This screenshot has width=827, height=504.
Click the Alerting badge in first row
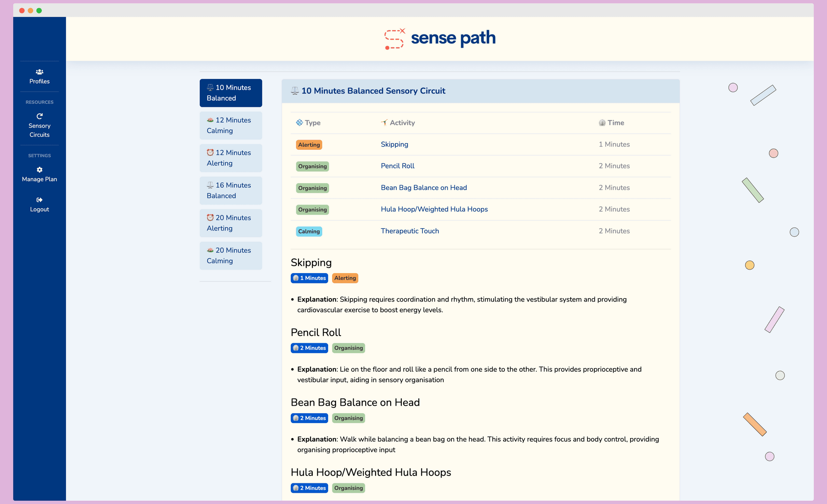coord(309,145)
